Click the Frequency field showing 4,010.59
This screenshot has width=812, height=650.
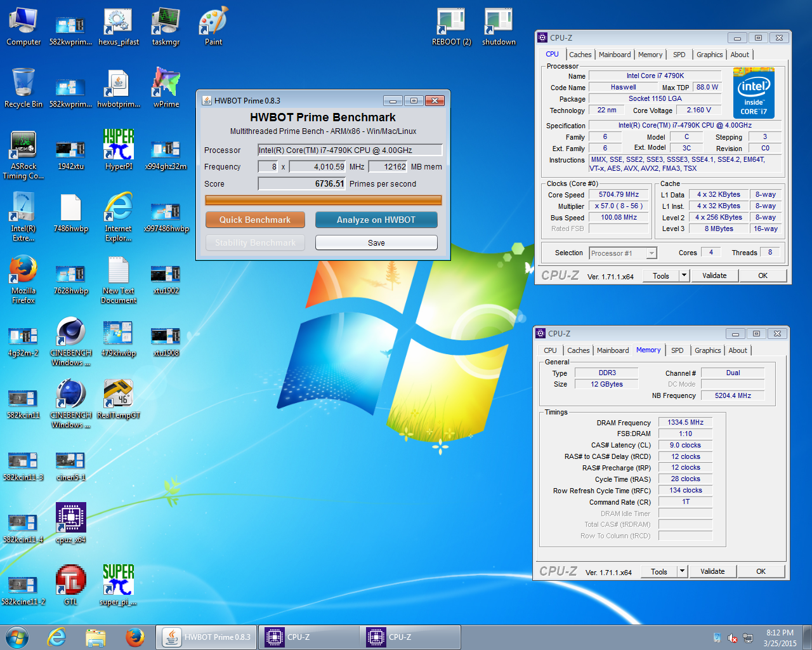[x=317, y=167]
